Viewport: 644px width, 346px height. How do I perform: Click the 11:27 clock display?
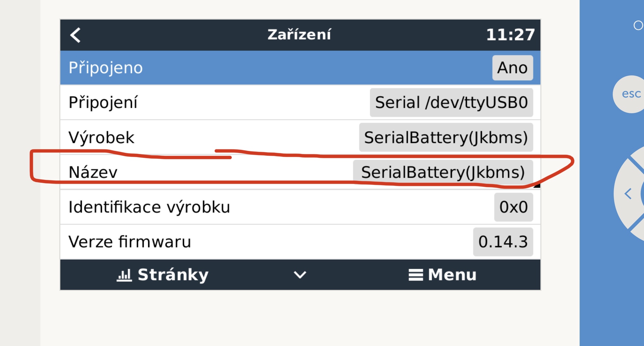pos(510,35)
